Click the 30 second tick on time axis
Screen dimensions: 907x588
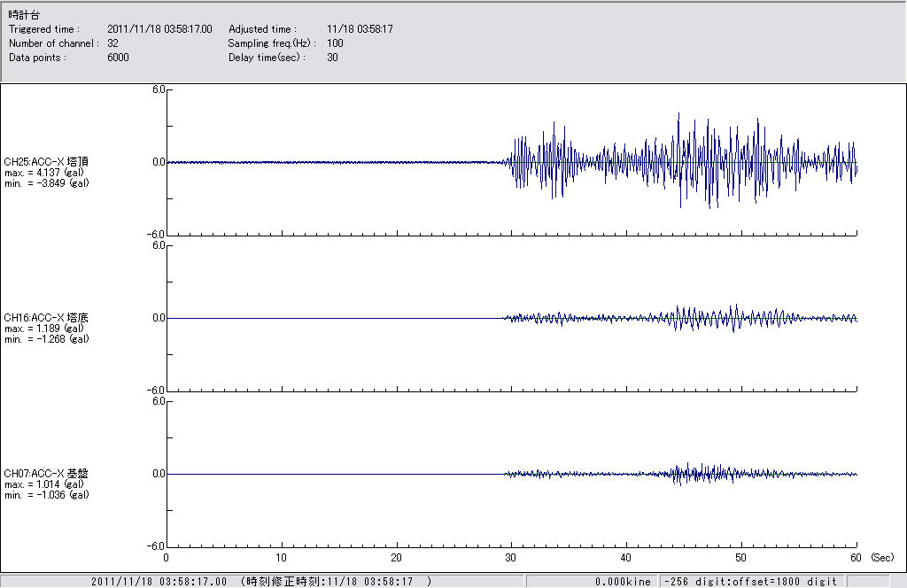coord(511,558)
